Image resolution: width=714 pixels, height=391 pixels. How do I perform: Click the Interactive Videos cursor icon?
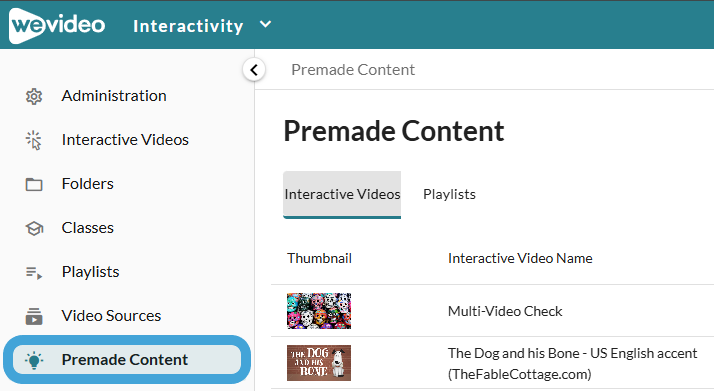coord(34,140)
